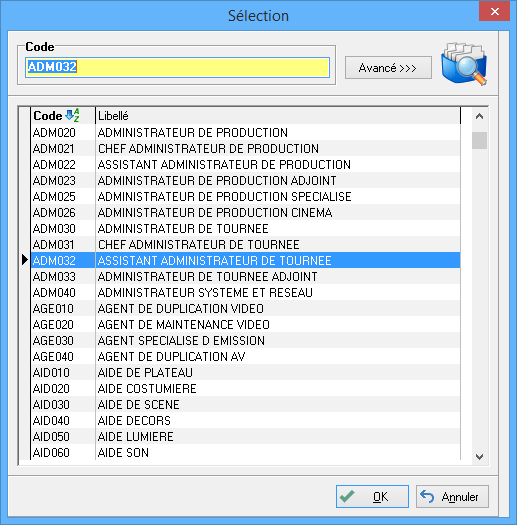This screenshot has height=525, width=517.
Task: Select ADM040 ADMINISTRATEUR SYSTEME ET RESEAU
Action: (245, 292)
